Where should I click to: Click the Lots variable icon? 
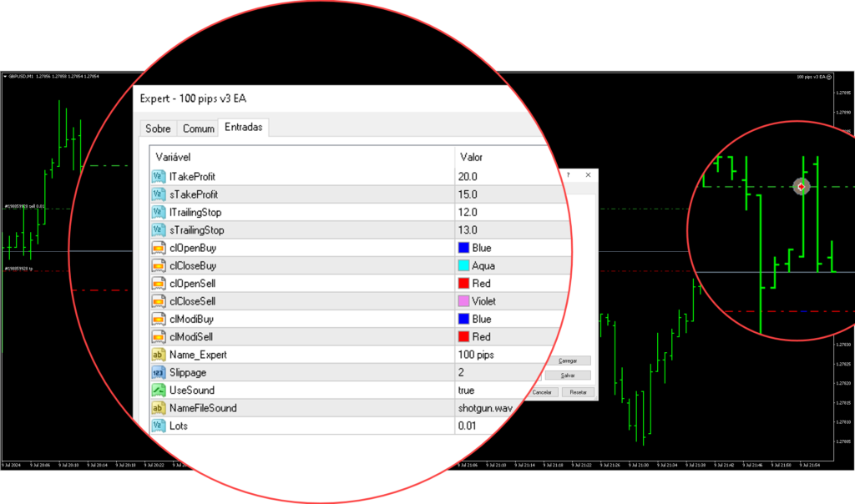tap(156, 426)
